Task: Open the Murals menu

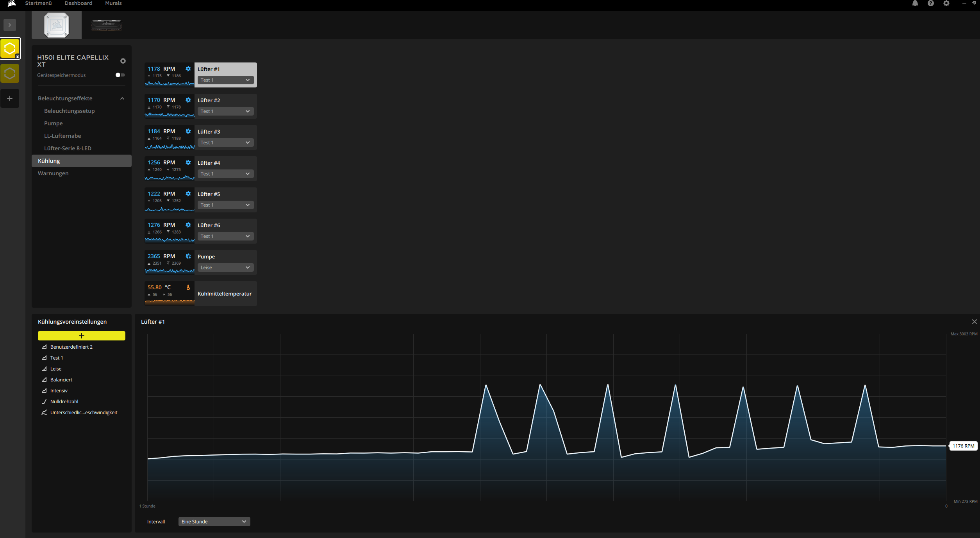Action: [x=113, y=3]
